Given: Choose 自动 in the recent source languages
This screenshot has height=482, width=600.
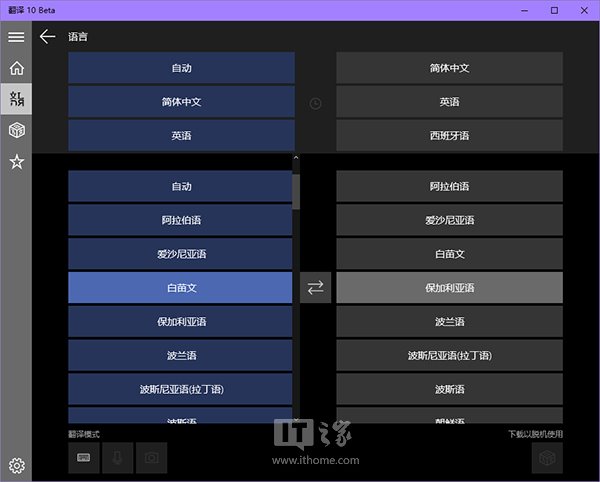Looking at the screenshot, I should 181,68.
